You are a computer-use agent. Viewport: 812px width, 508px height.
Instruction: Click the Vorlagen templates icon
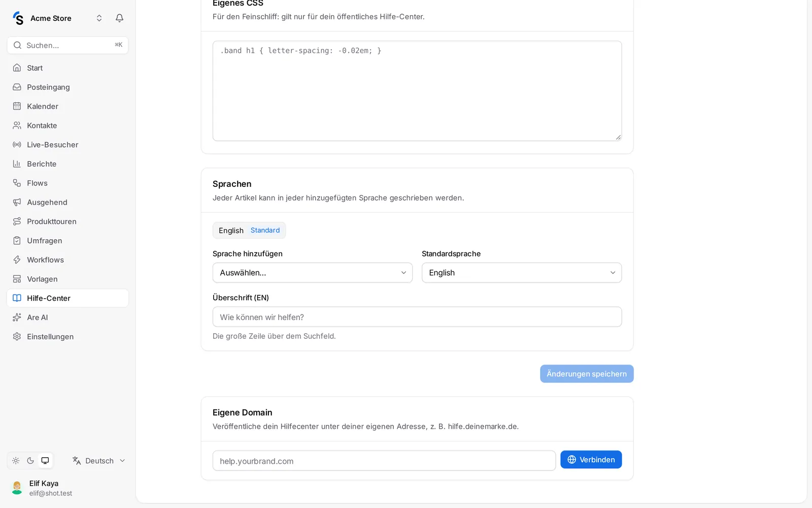click(17, 279)
